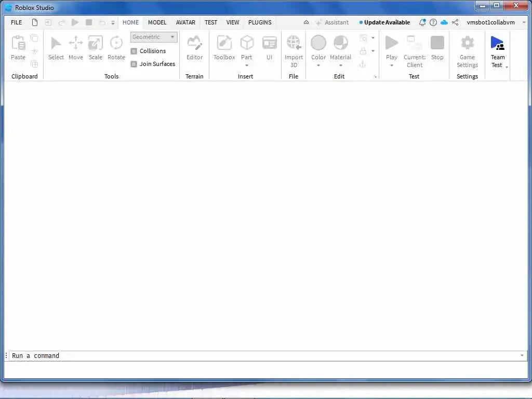Click the Color circle icon
Image resolution: width=532 pixels, height=399 pixels.
click(x=318, y=43)
